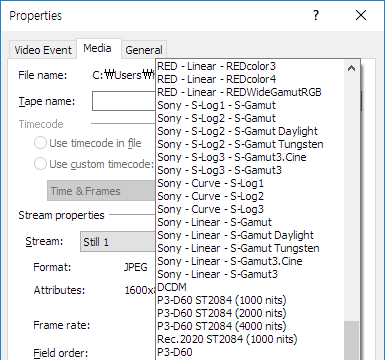Choose the plain P3-D60 option

(x=250, y=352)
